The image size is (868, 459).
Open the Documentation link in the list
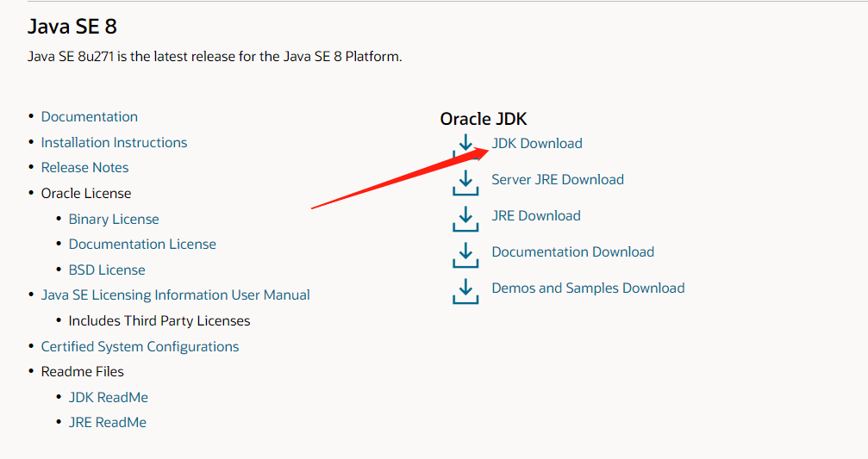(89, 116)
